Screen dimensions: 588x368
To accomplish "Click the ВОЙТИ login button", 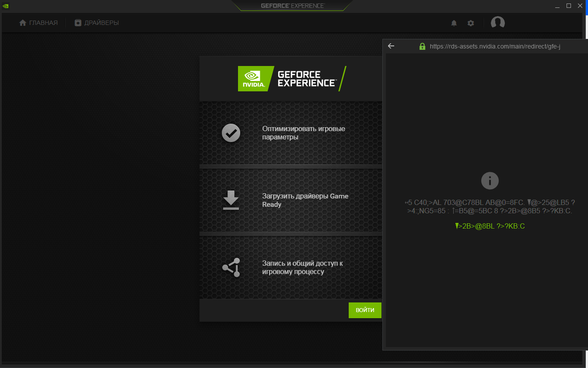I will point(365,310).
